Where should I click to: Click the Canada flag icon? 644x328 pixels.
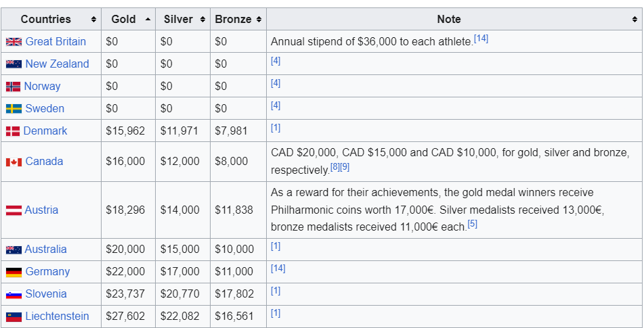tap(14, 162)
